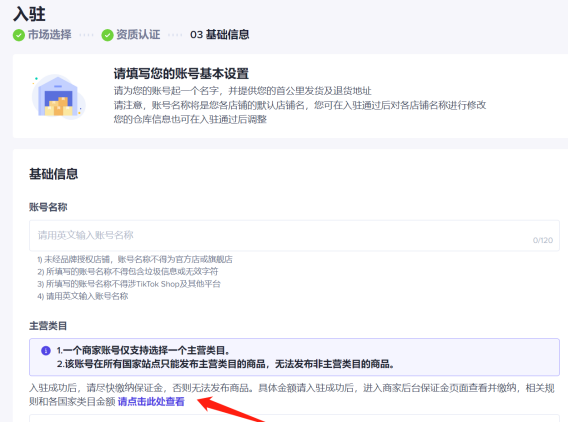568x422 pixels.
Task: Click notice line about 无法发布非主营类目的商品
Action: [x=225, y=364]
